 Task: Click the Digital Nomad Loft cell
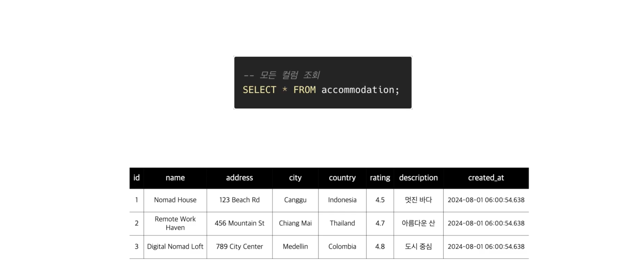click(175, 246)
